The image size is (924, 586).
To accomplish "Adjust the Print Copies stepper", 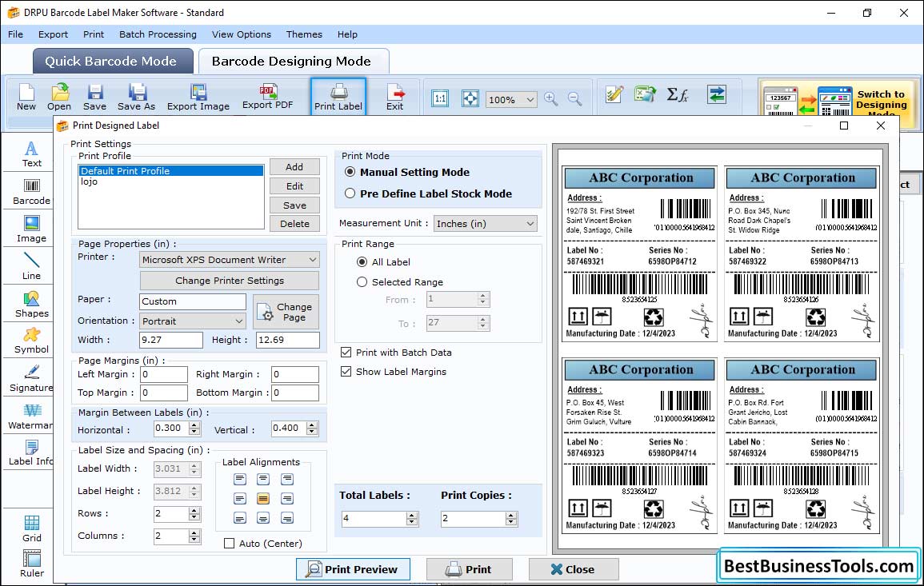I will [511, 518].
